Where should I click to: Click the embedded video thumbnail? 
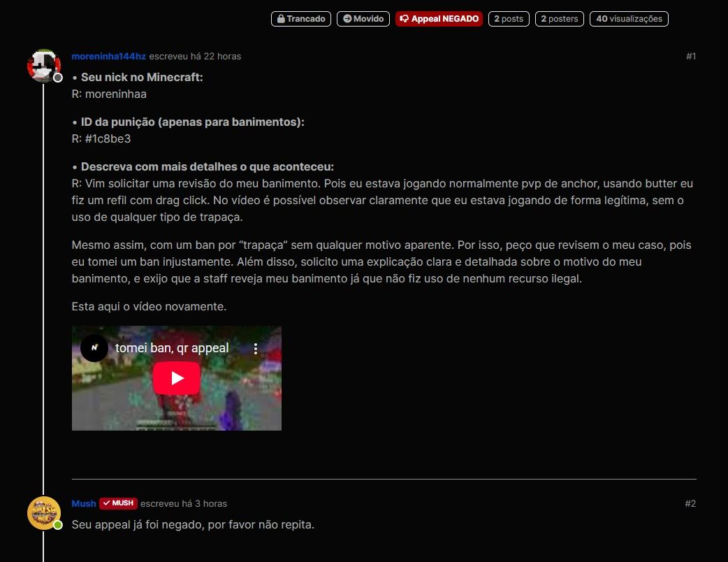177,378
